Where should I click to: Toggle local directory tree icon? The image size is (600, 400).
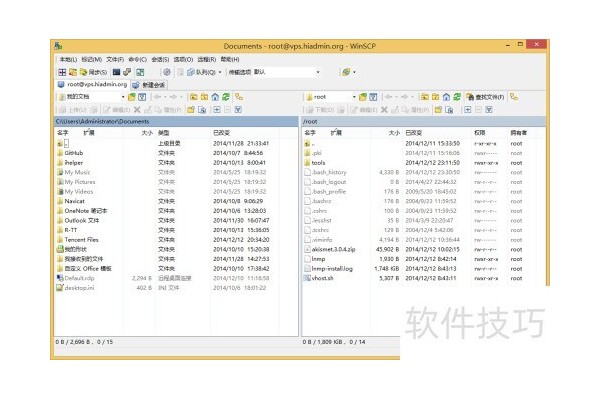point(239,97)
